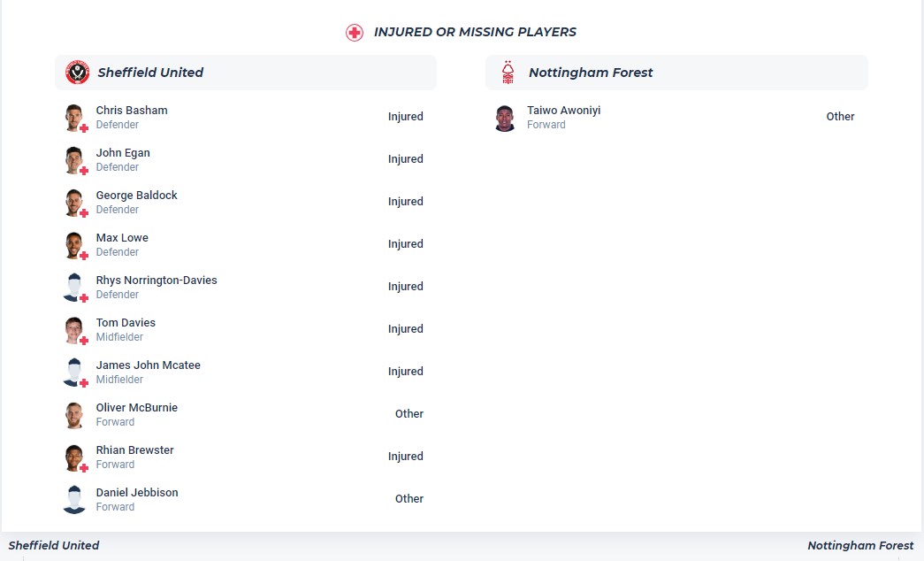This screenshot has height=561, width=924.
Task: Click Oliver McBurnie's name
Action: [137, 408]
